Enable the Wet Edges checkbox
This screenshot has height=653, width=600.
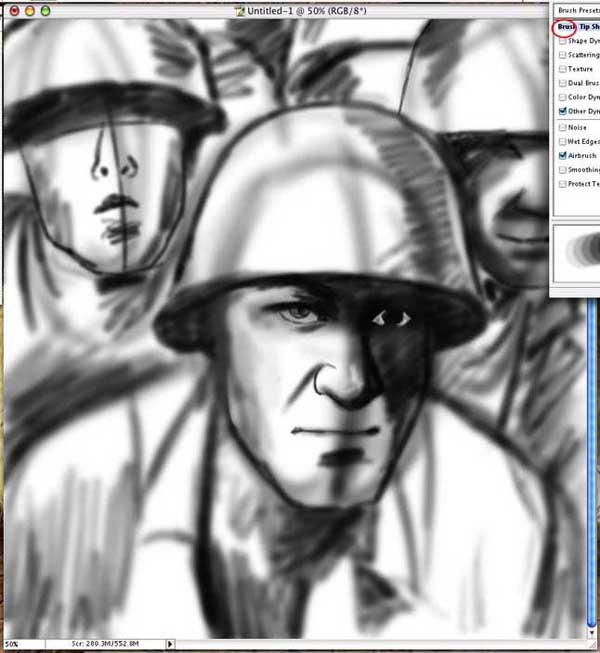point(563,142)
